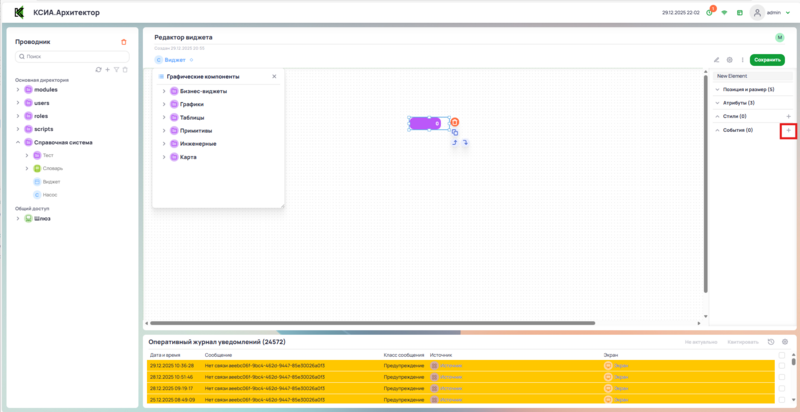This screenshot has width=800, height=412.
Task: Click the Источник link in first row
Action: click(451, 366)
